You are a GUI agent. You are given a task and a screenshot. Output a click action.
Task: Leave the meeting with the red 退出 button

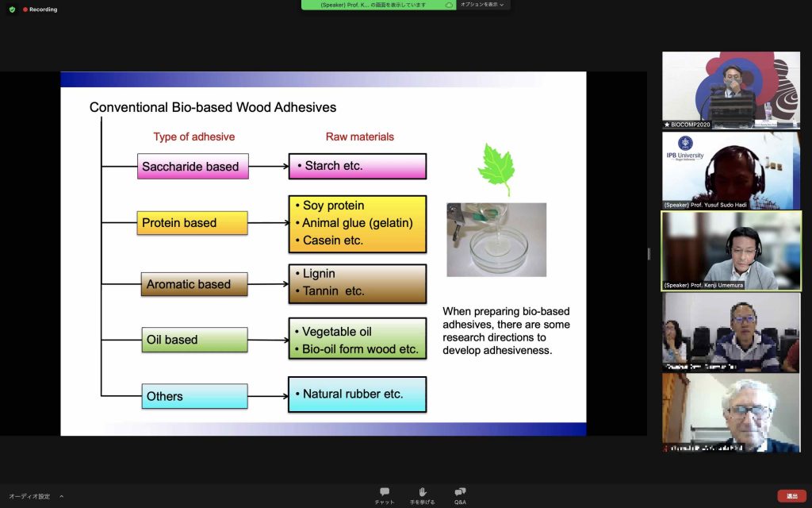click(792, 496)
